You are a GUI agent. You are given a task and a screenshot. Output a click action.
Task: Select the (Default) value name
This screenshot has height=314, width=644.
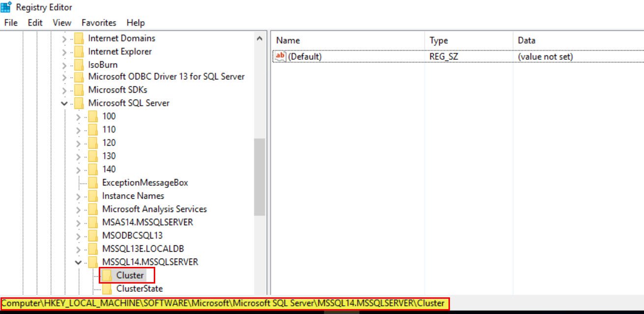coord(305,56)
